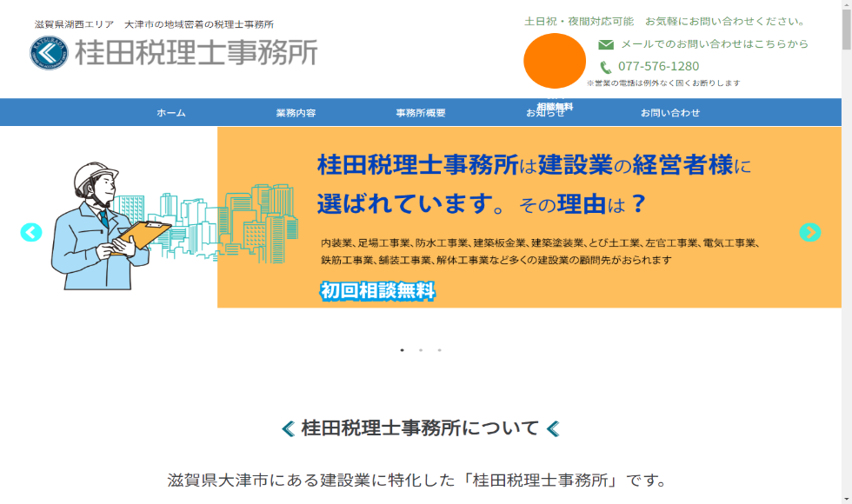The width and height of the screenshot is (852, 504).
Task: Select the first carousel indicator dot
Action: tap(402, 350)
